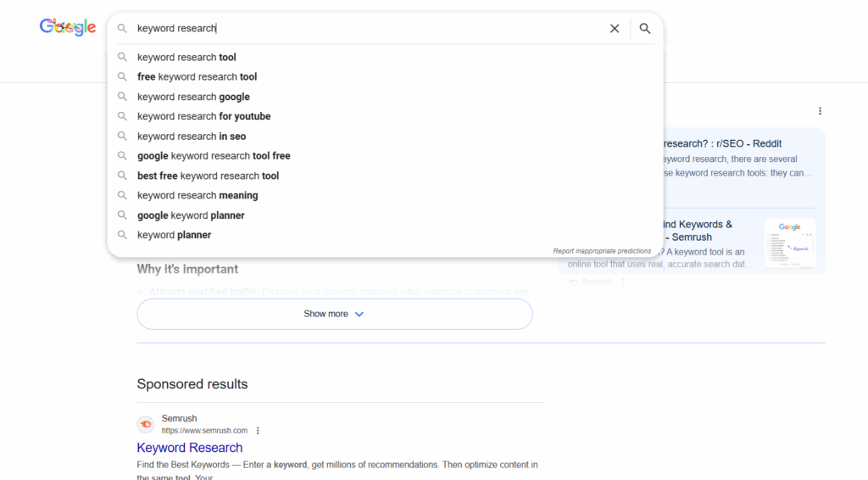This screenshot has height=480, width=868.
Task: Click the Semrush favicon in sponsored result
Action: pos(145,424)
